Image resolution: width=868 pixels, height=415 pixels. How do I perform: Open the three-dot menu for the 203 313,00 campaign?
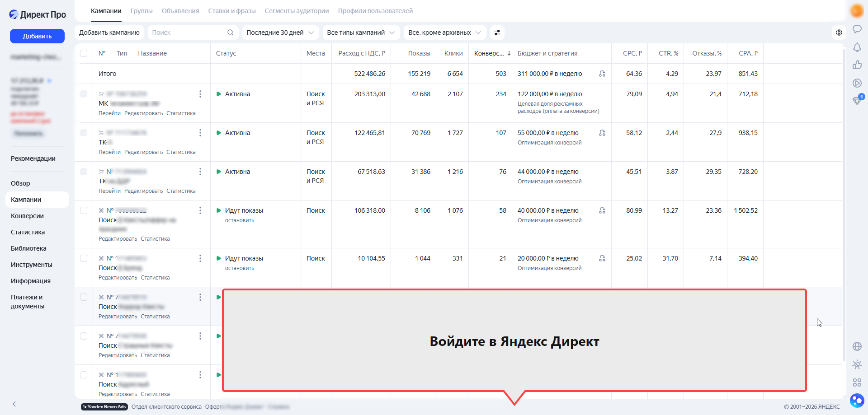click(200, 94)
